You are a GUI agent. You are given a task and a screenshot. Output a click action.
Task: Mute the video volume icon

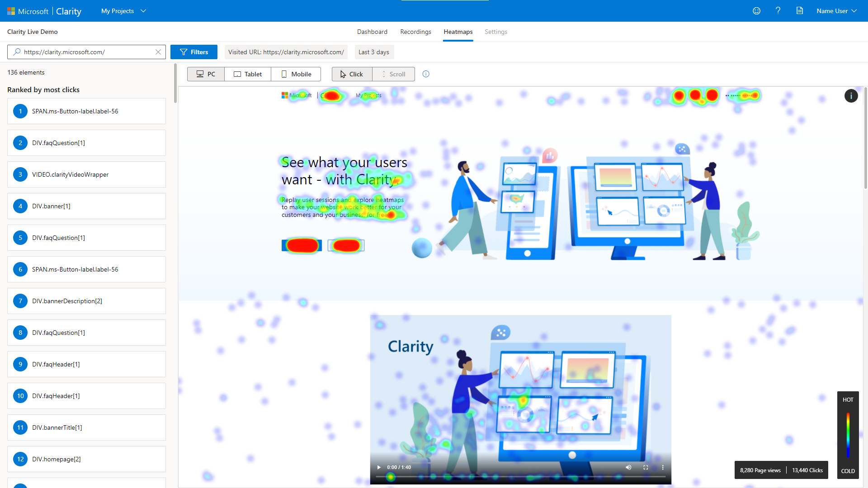[x=628, y=467]
